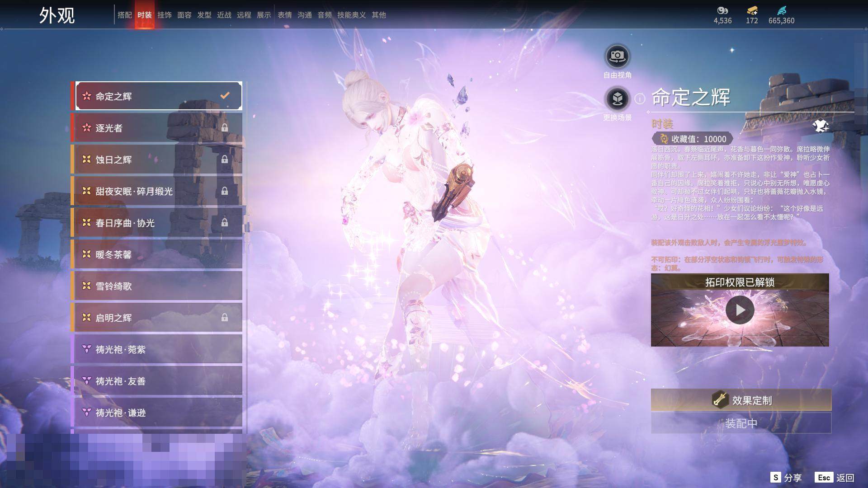Select the 暖冬茶馨 outfit row
Image resolution: width=868 pixels, height=488 pixels.
click(157, 254)
